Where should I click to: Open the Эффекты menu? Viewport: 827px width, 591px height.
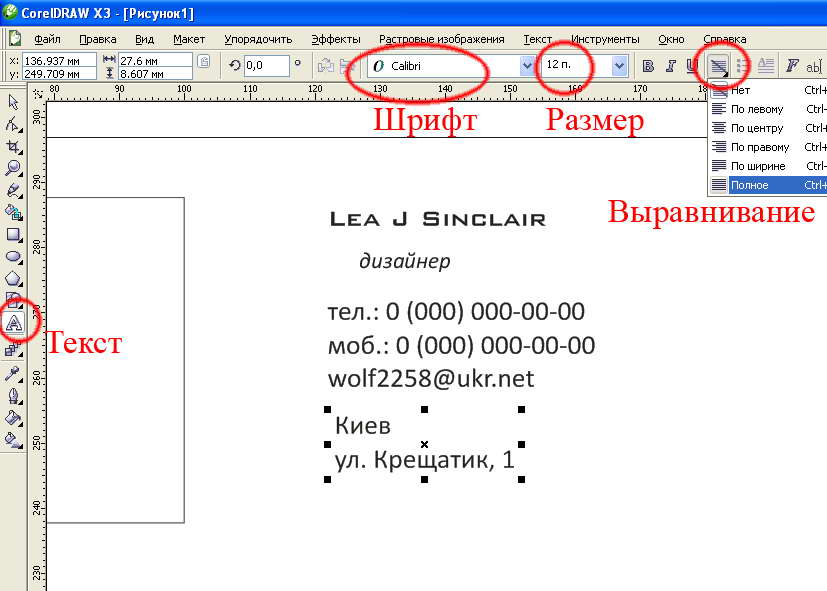329,39
